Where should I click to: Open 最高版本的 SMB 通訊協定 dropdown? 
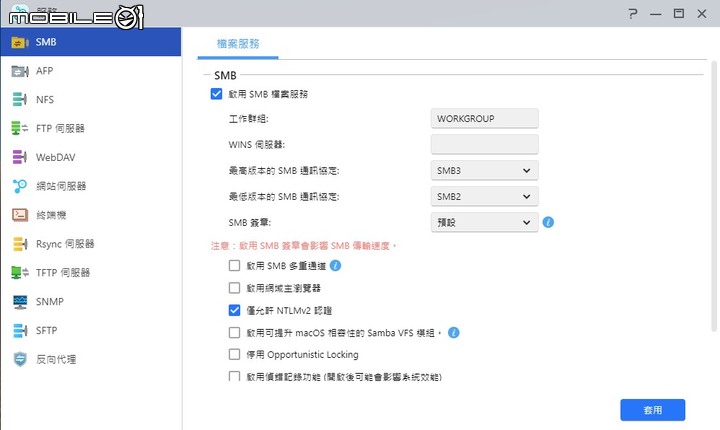(x=484, y=170)
